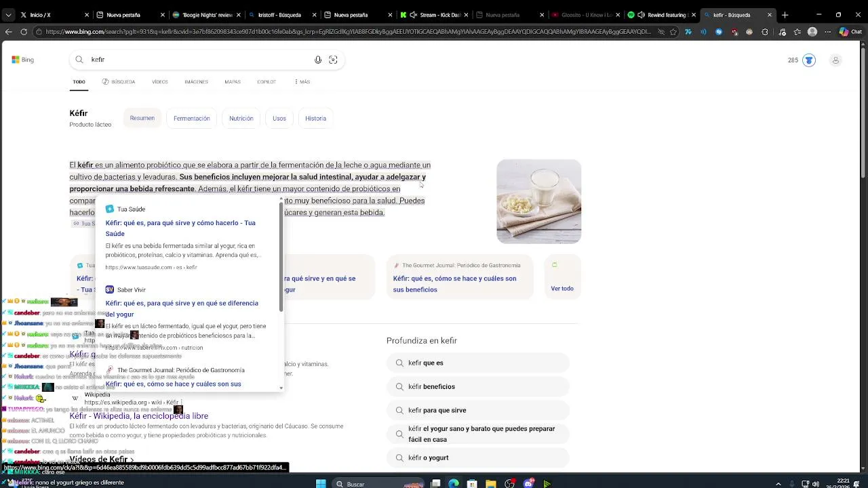
Task: Select the VÍDEOS search filter
Action: click(160, 82)
